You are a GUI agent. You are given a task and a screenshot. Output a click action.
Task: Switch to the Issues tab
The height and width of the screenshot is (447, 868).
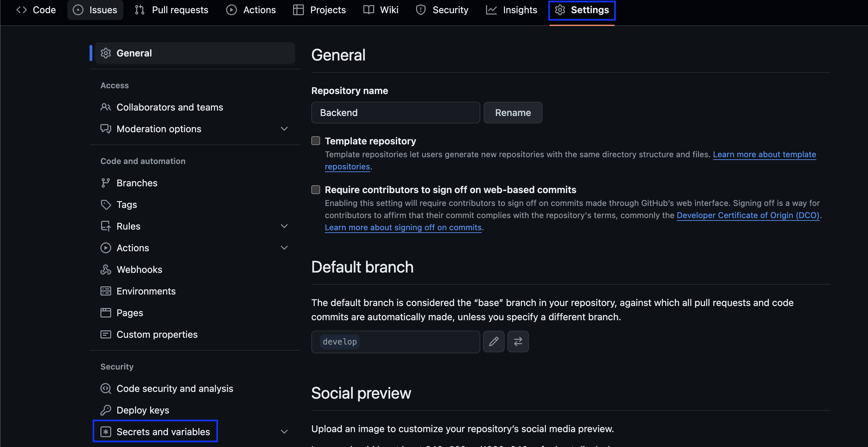tap(95, 10)
